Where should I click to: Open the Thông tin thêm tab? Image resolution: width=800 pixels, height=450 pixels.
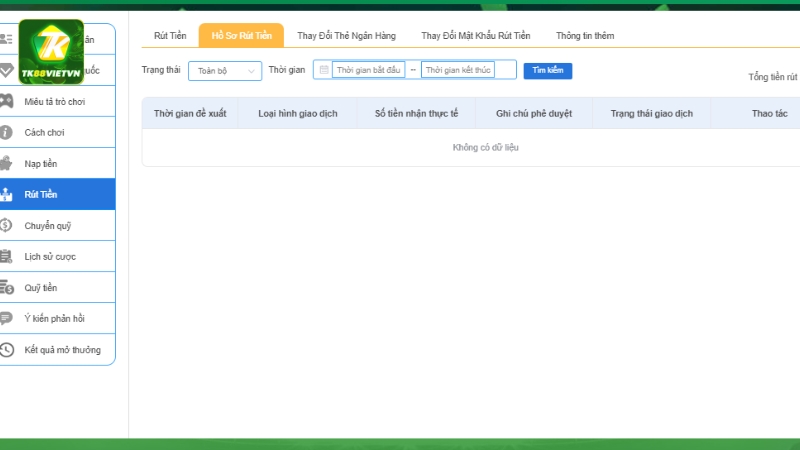[x=585, y=36]
